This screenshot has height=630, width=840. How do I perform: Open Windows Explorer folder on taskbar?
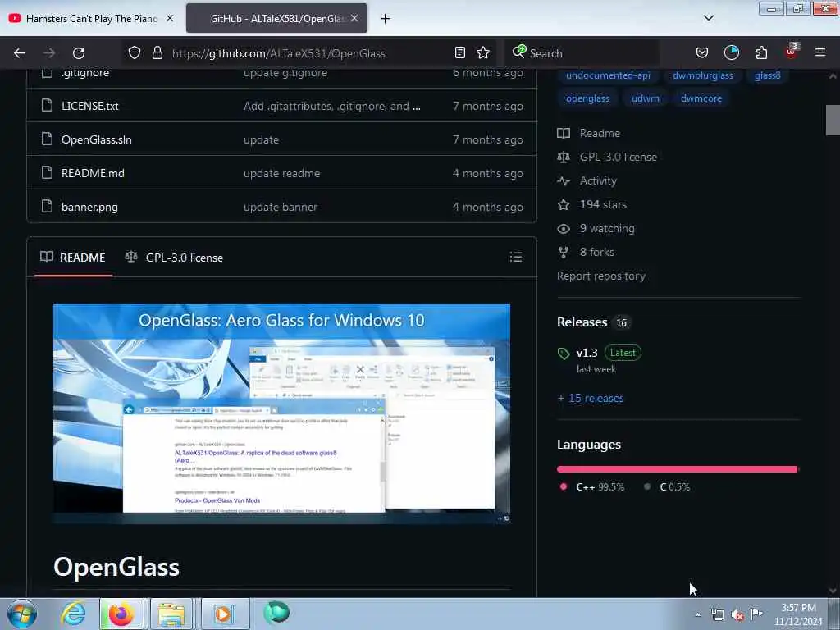171,614
